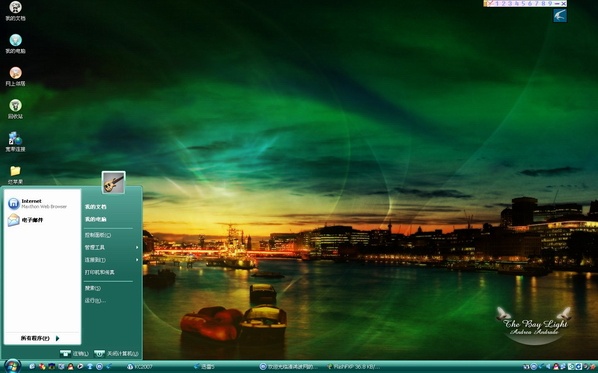Click the 注销 log off button
The width and height of the screenshot is (598, 373).
[x=75, y=354]
